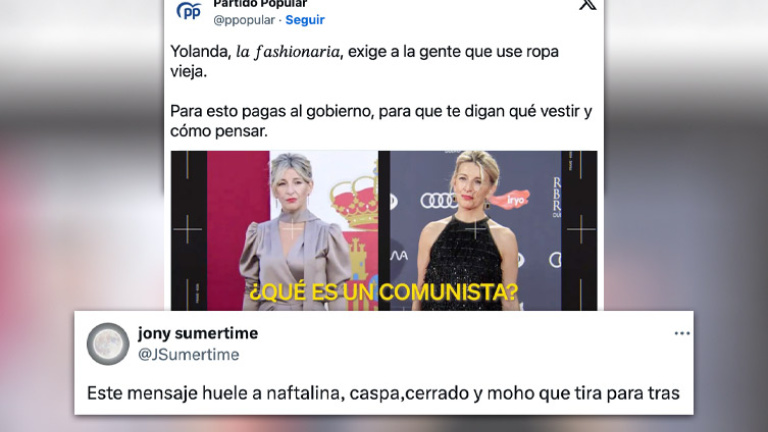The height and width of the screenshot is (432, 768).
Task: Click the crosshair marker on video's left black bar
Action: pyautogui.click(x=187, y=229)
